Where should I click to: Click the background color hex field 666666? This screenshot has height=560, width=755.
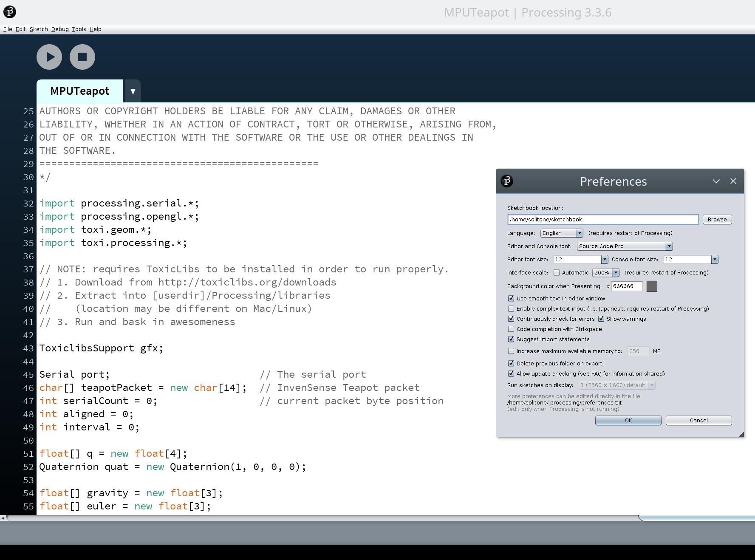click(x=627, y=286)
